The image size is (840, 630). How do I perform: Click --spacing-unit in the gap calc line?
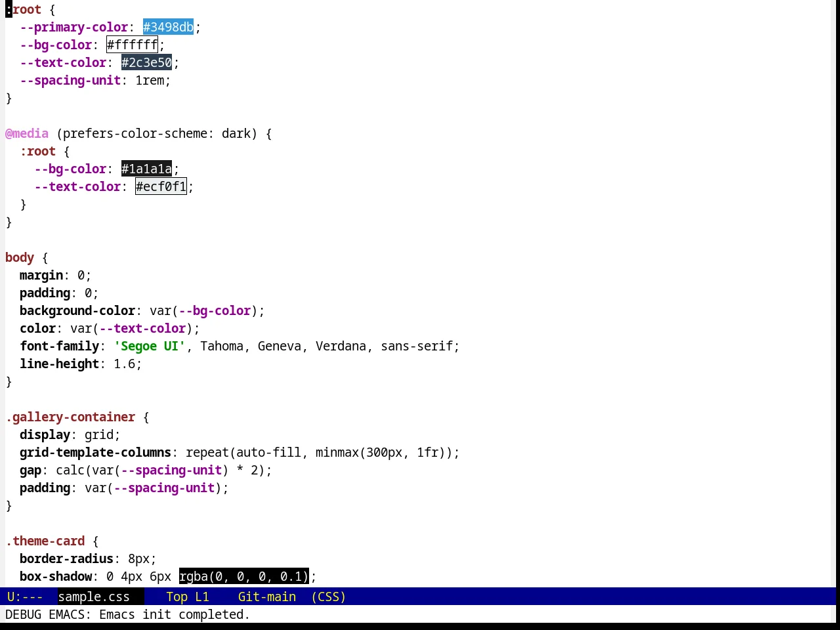171,470
